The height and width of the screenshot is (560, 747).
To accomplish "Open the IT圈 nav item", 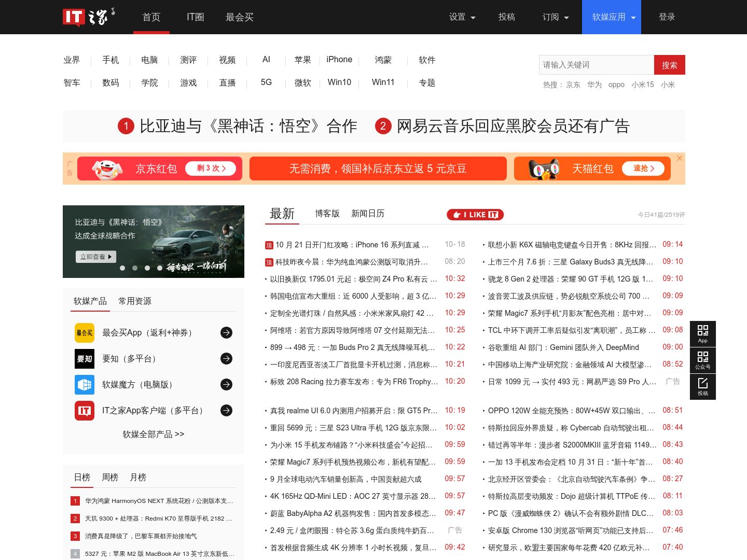I will pyautogui.click(x=196, y=17).
